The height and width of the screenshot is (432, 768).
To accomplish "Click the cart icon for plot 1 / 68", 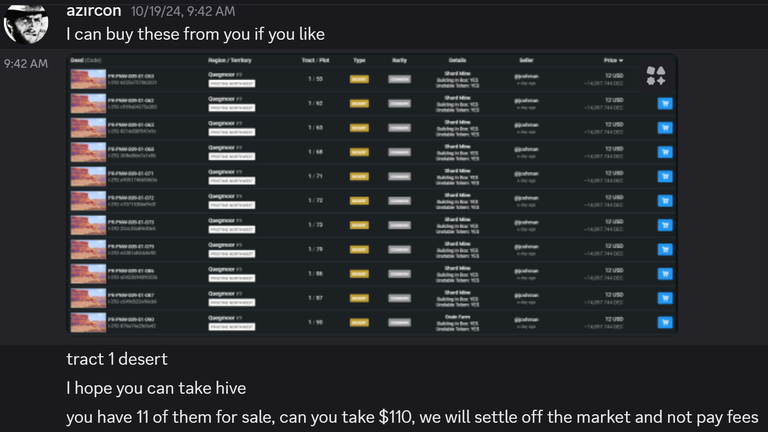I will [665, 152].
